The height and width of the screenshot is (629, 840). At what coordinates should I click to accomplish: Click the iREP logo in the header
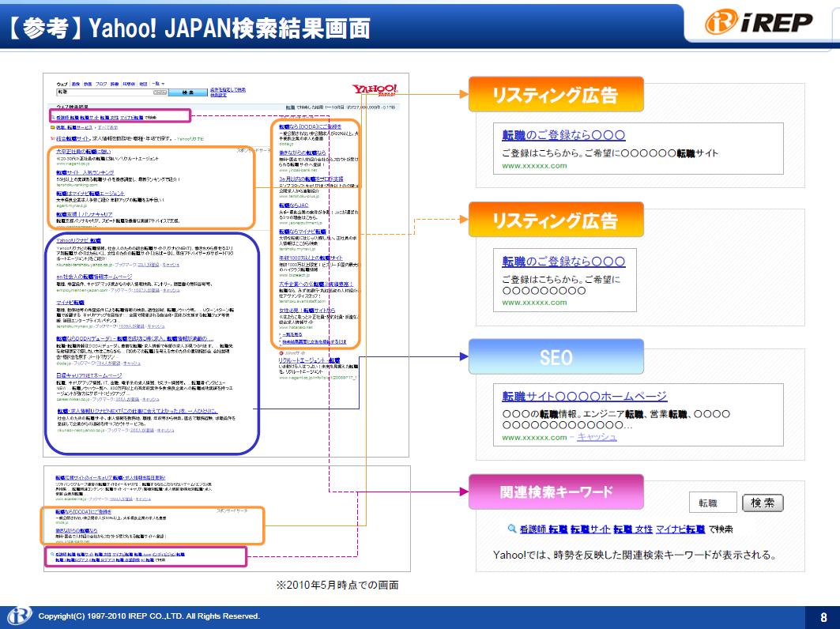(x=759, y=22)
